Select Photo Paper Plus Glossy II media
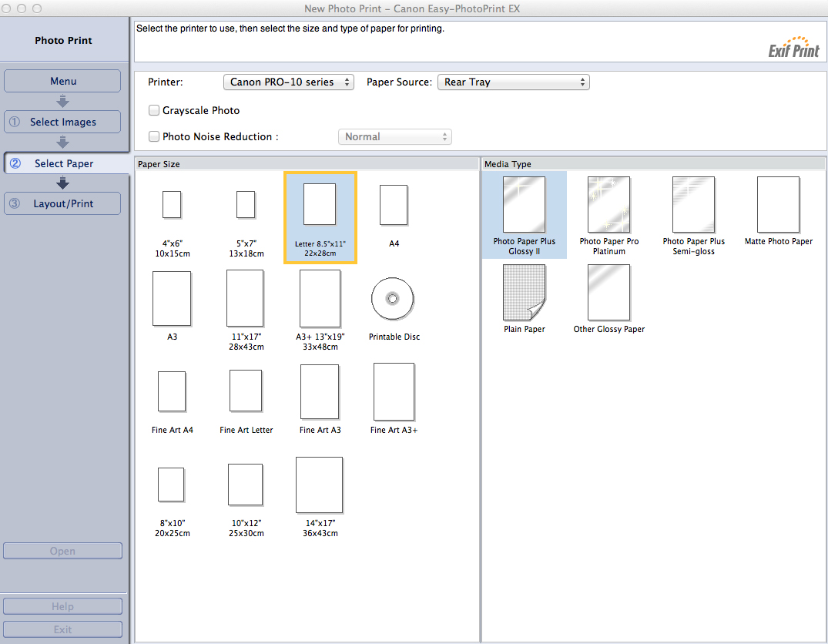The image size is (828, 644). (525, 214)
